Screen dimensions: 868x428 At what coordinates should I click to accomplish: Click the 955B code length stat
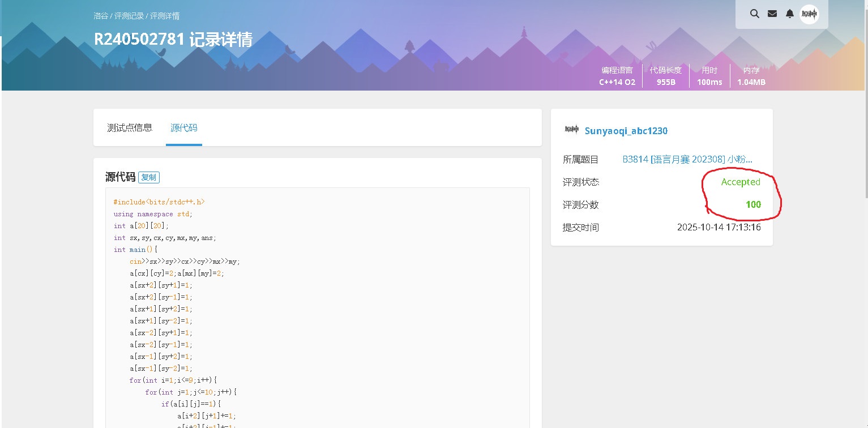pyautogui.click(x=665, y=82)
